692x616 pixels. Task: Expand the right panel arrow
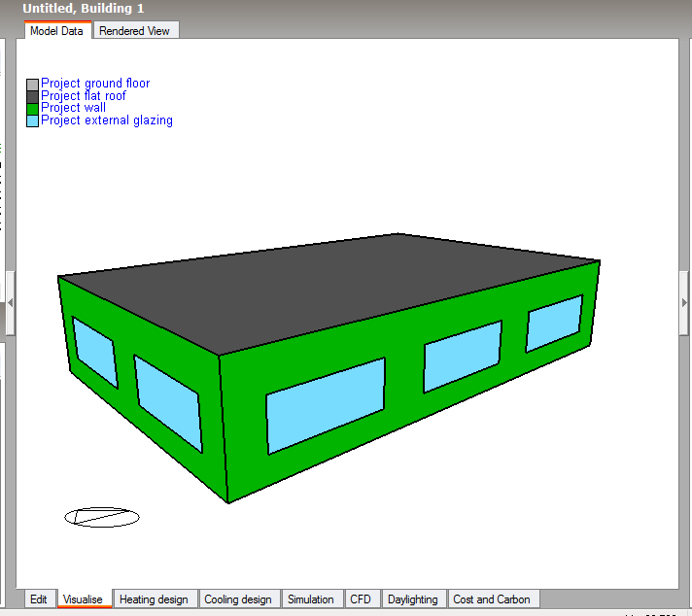(684, 303)
